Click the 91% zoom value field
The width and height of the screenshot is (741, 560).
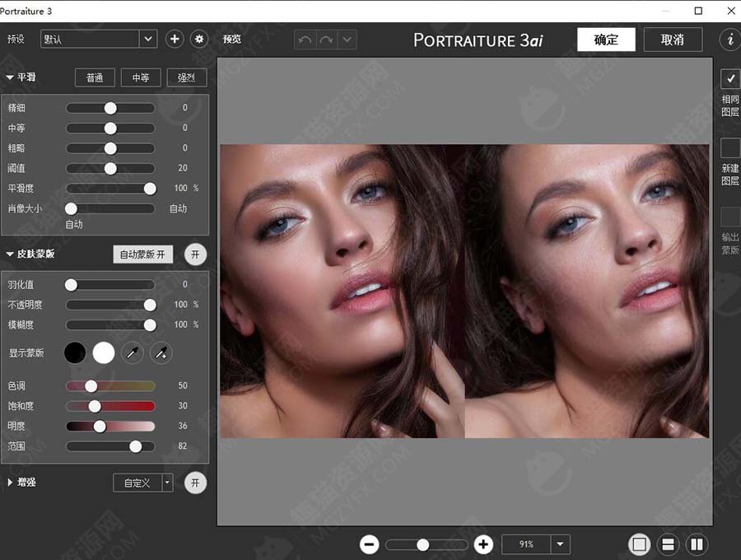click(x=526, y=544)
